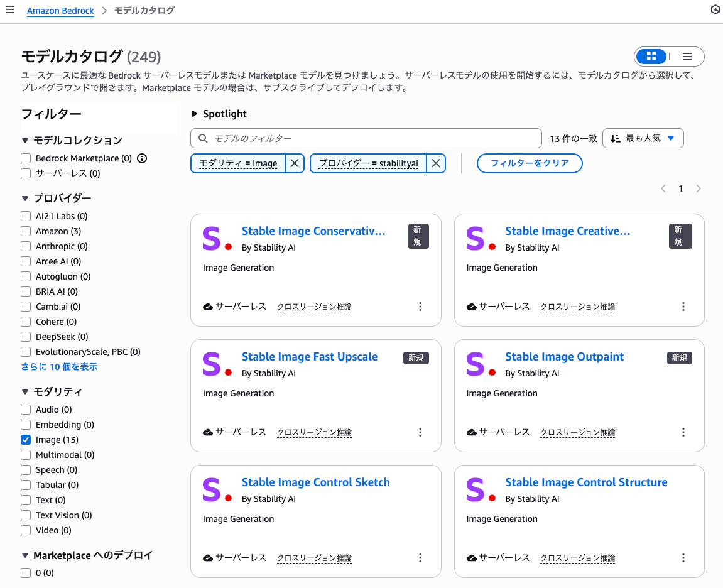
Task: Enable the サーバーレス model collection checkbox
Action: pyautogui.click(x=25, y=173)
